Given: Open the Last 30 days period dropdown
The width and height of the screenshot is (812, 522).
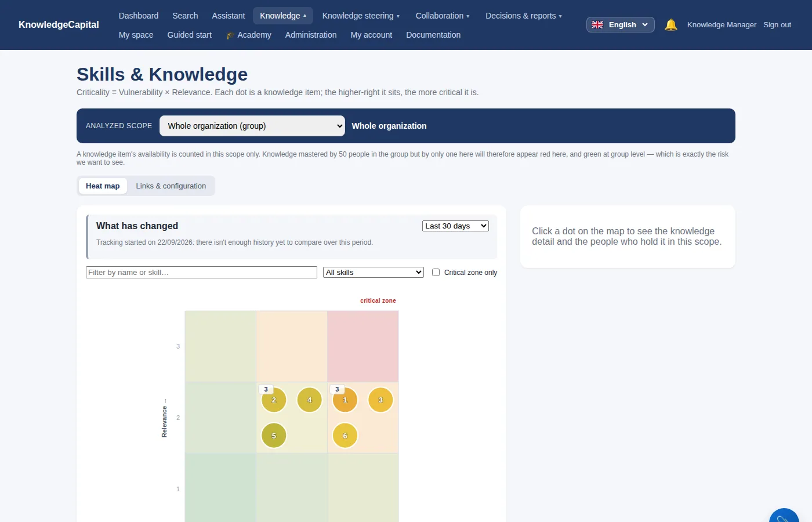Looking at the screenshot, I should point(455,226).
